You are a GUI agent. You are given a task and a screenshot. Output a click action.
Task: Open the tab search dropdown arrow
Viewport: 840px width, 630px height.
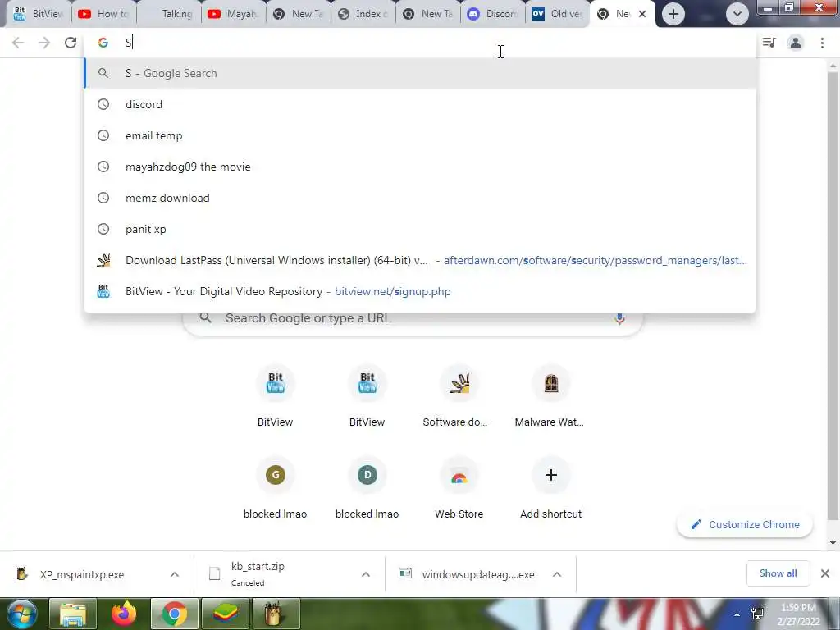click(737, 14)
